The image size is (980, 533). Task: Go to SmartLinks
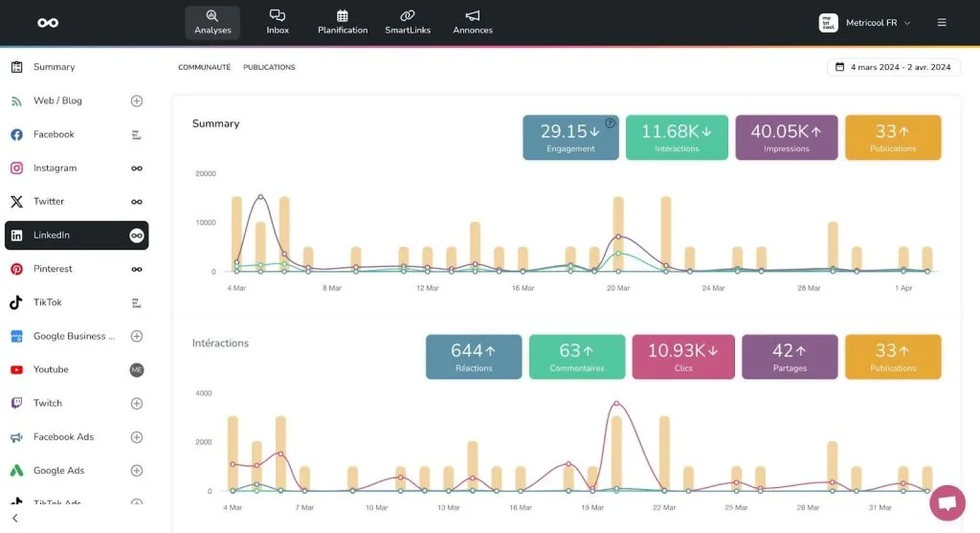click(x=408, y=22)
